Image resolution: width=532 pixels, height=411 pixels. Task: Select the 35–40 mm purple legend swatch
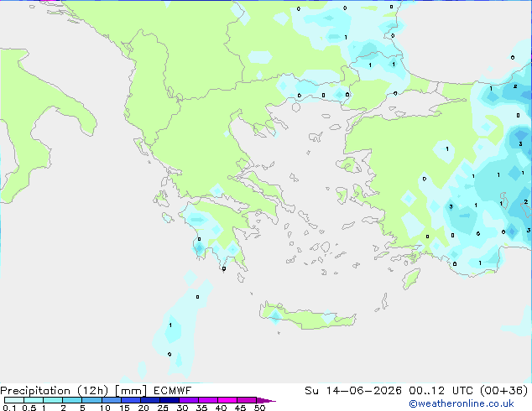(x=208, y=400)
